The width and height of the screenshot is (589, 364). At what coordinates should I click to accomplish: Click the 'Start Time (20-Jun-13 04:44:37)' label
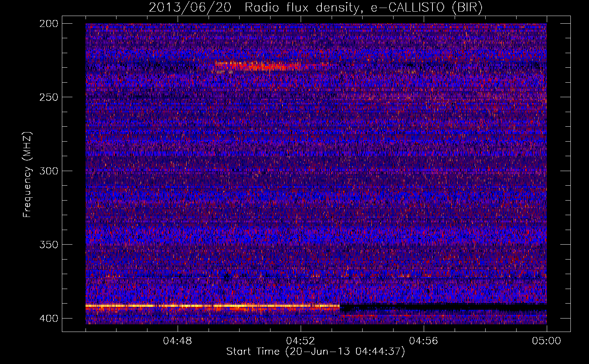[x=315, y=352]
